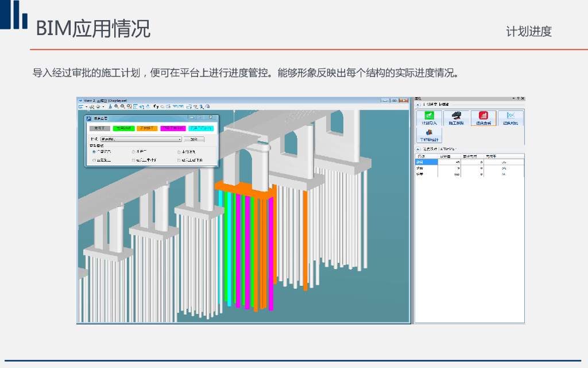Open the right panel's window position dropdown arrow
The height and width of the screenshot is (368, 588).
coord(514,98)
